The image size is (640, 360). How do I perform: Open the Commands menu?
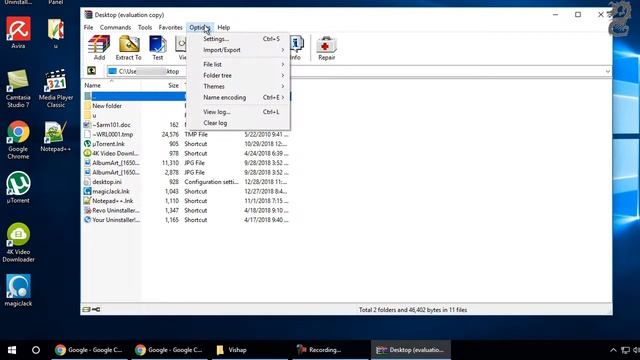[x=116, y=27]
